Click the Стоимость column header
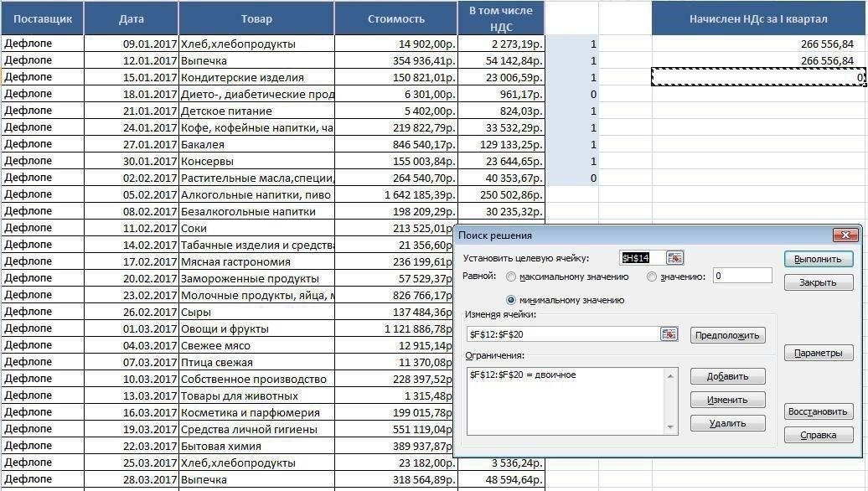Screen dimensions: 868x491 point(396,18)
